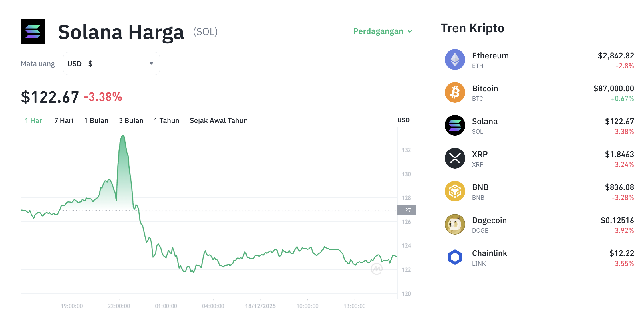
Task: Click the chevron beside USD - $ selector
Action: 152,63
